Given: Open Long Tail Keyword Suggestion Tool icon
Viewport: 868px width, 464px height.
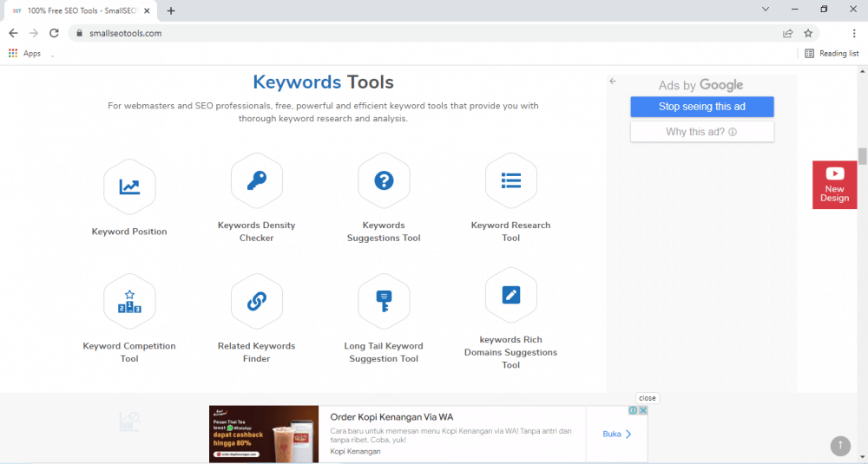Looking at the screenshot, I should click(384, 301).
